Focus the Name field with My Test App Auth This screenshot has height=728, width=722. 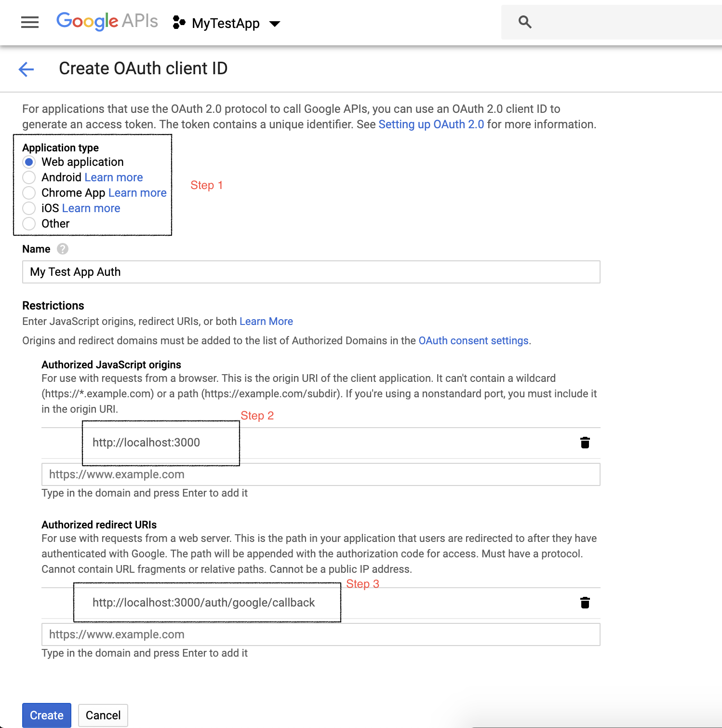pyautogui.click(x=311, y=272)
